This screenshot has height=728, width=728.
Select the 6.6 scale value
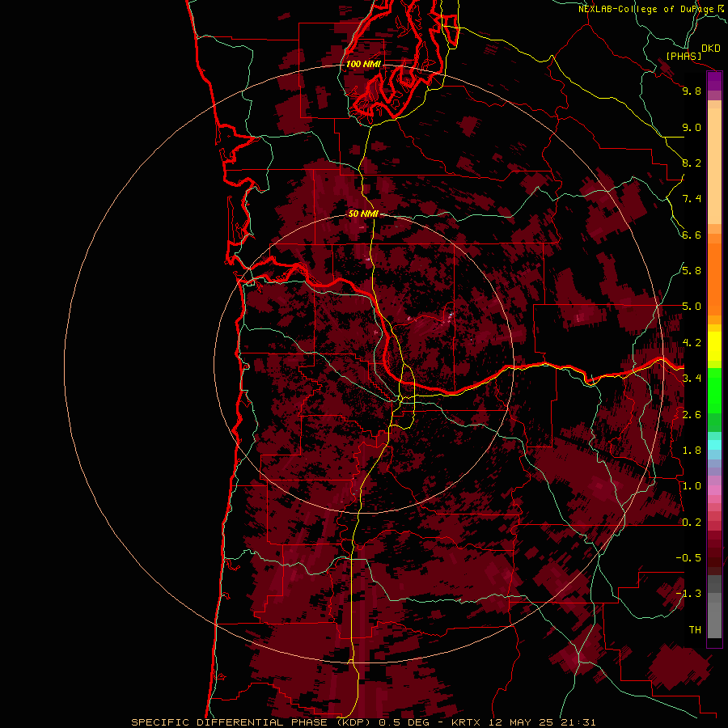pyautogui.click(x=692, y=235)
